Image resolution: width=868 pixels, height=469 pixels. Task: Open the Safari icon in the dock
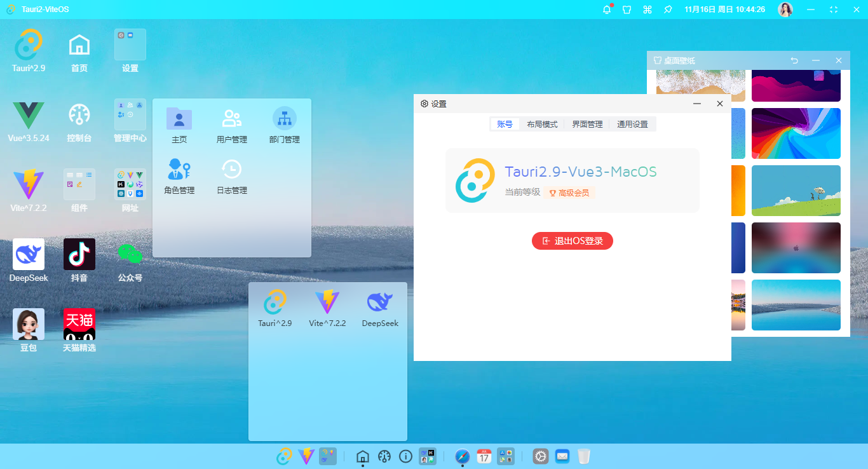click(x=462, y=456)
